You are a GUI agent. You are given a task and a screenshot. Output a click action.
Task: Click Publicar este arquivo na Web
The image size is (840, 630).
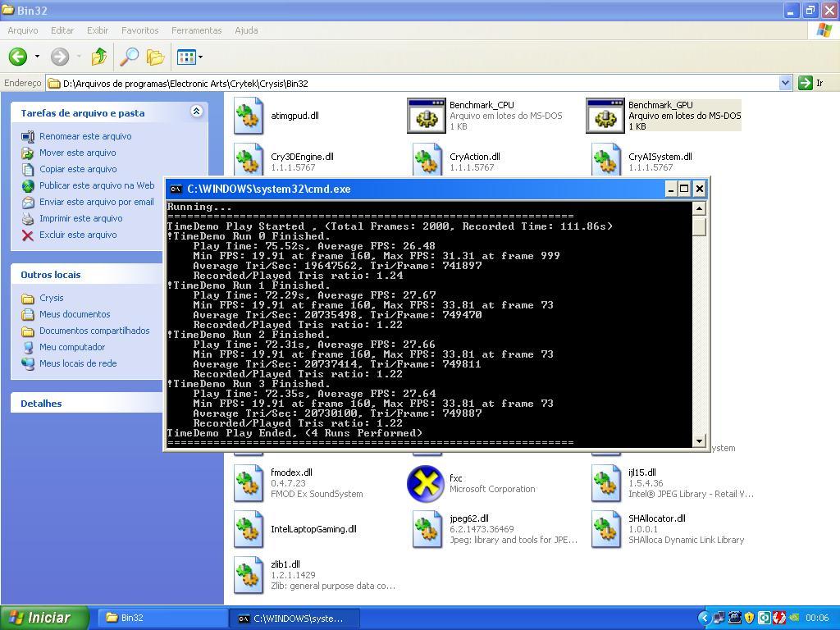pos(97,185)
